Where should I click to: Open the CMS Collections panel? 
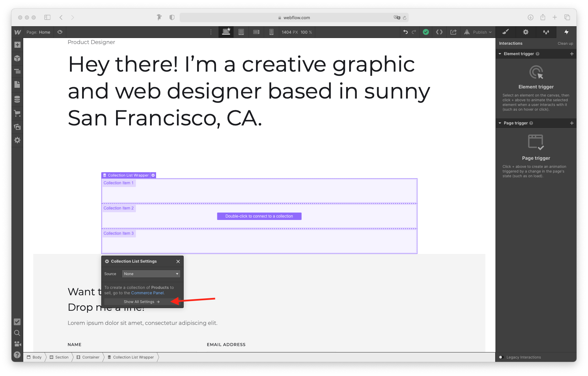[17, 99]
